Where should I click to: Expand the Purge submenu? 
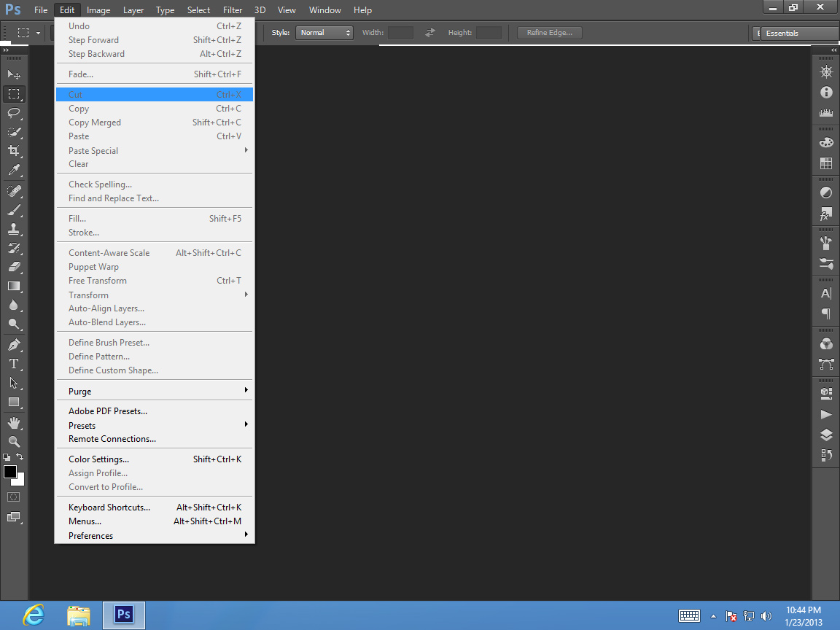click(155, 391)
